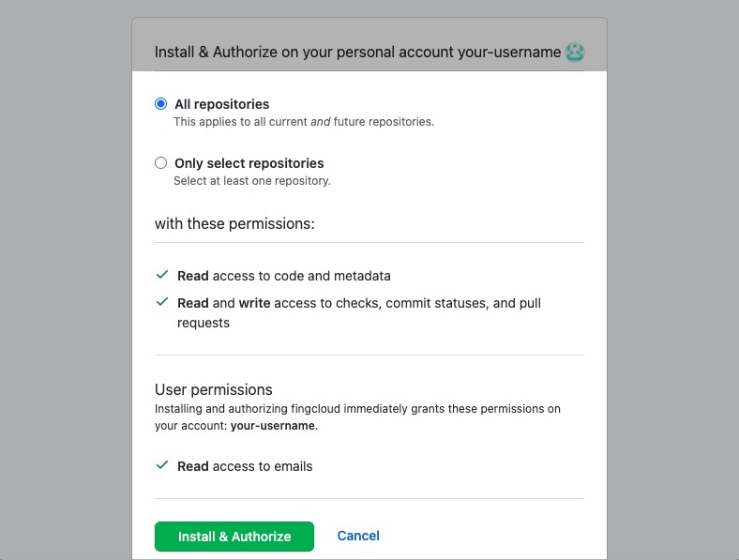Click checkmark beside code and metadata access
The image size is (739, 560).
[162, 276]
